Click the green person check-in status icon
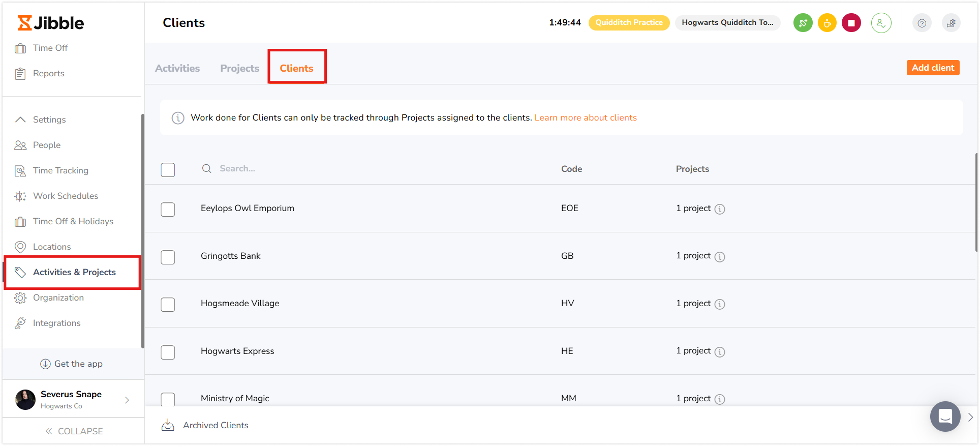The height and width of the screenshot is (446, 980). 881,23
